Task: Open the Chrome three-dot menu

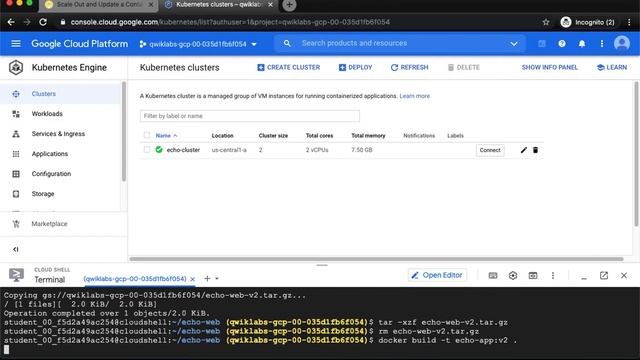Action: point(629,22)
